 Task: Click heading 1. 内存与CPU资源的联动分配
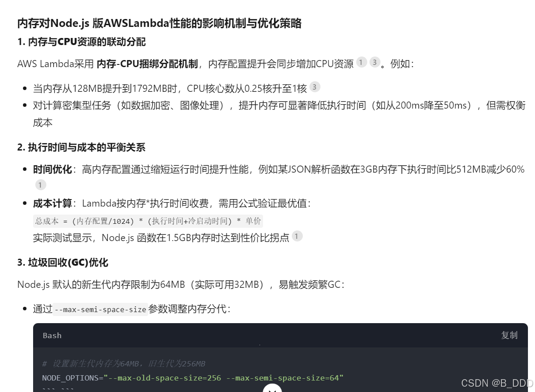[x=82, y=42]
